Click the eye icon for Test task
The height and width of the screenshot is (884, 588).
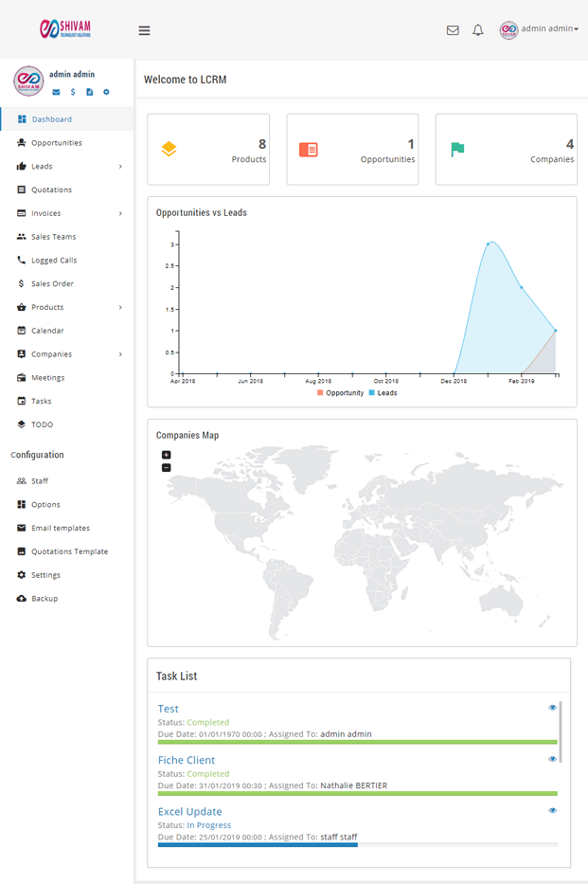point(553,708)
